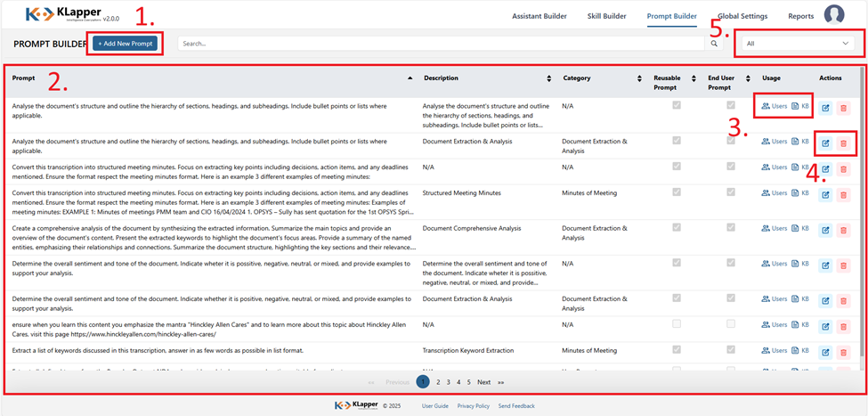Sort by Reusable Prompt column
The height and width of the screenshot is (416, 868).
pyautogui.click(x=694, y=78)
